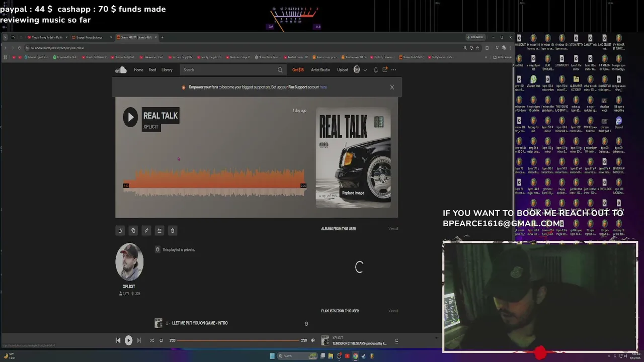Copy the playlist link
The image size is (644, 362).
click(x=133, y=231)
